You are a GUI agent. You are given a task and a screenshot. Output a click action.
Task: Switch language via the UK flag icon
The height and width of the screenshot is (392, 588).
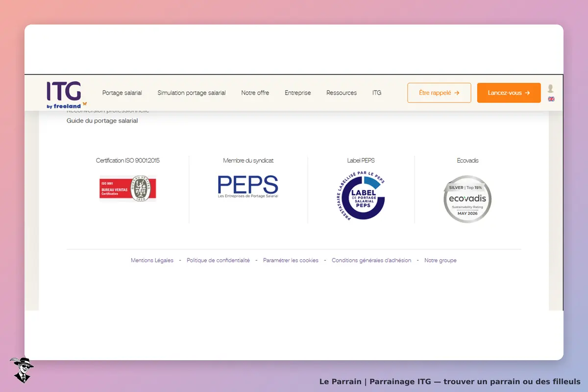(x=551, y=99)
